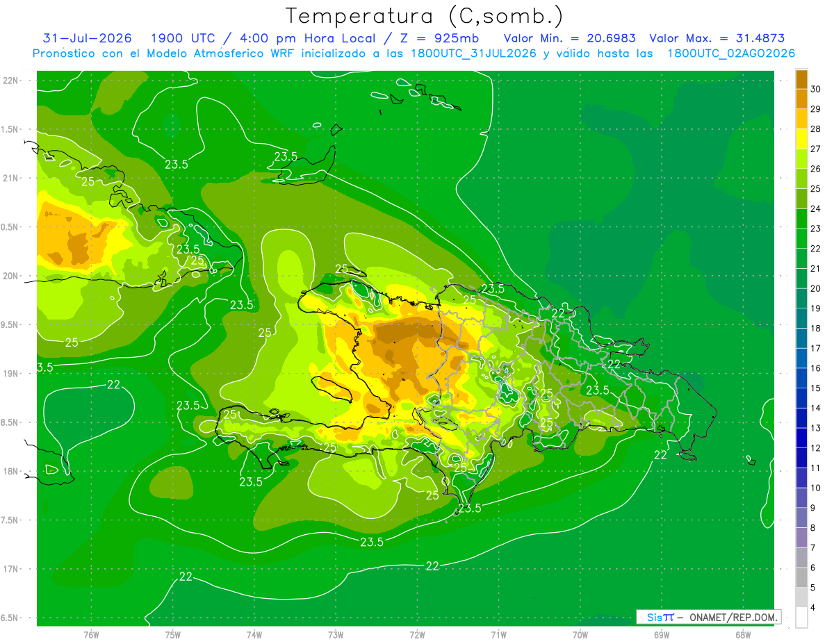Select the '69W' longitude axis label

662,635
